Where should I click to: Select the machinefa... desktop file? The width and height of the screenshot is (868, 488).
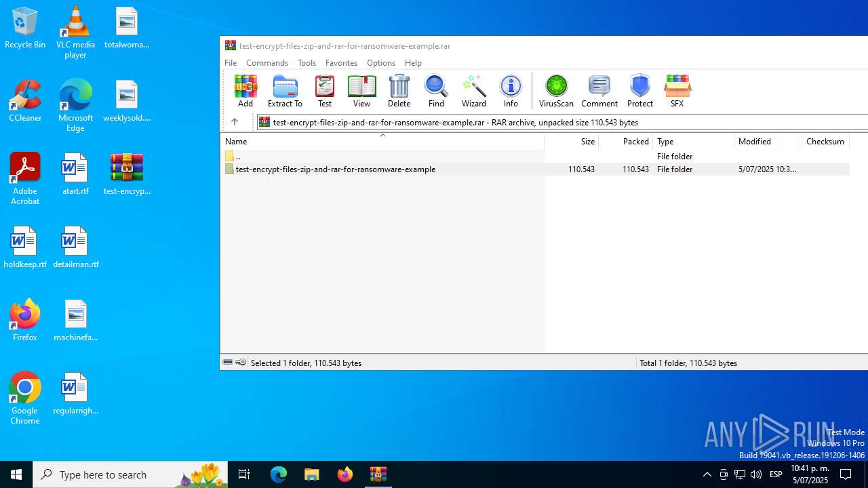[x=75, y=321]
